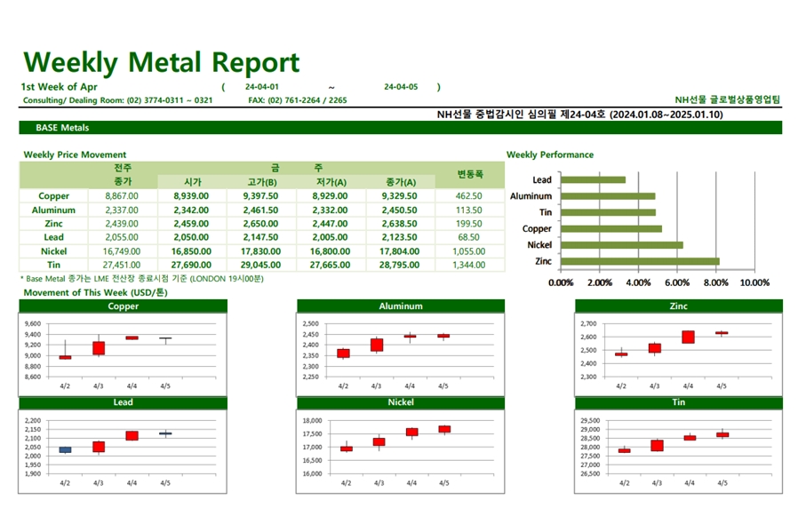Select the Weekly Price Movement heading
This screenshot has width=798, height=532.
coord(75,155)
